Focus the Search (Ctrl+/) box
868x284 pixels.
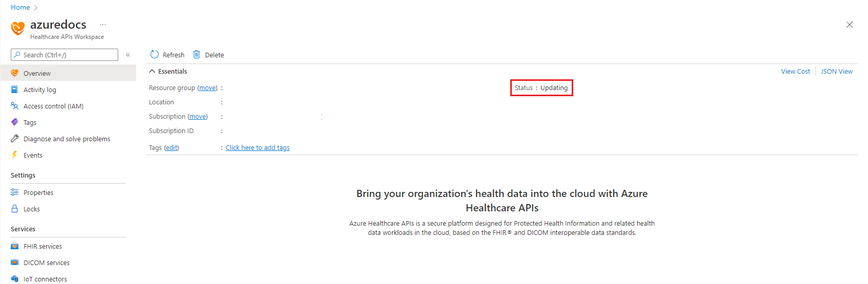tap(64, 55)
